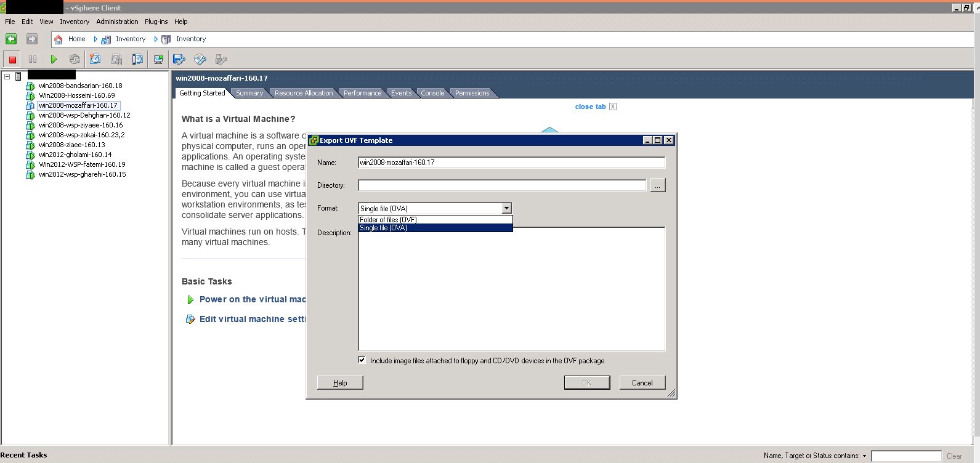The width and height of the screenshot is (980, 463).
Task: Click the VM icon beside win2012-gholami-160.14
Action: [x=30, y=155]
